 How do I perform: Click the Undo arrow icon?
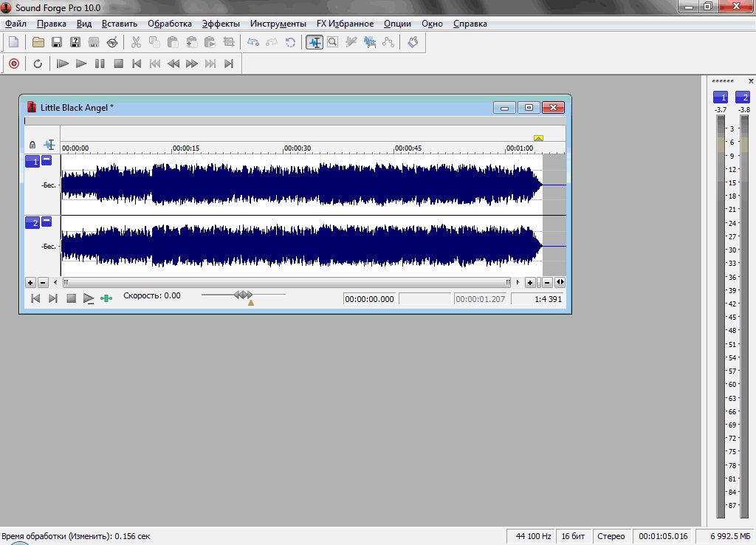(x=253, y=42)
